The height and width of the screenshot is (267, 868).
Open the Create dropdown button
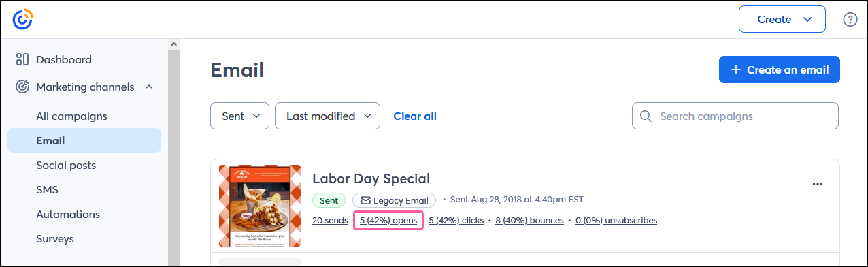(782, 19)
